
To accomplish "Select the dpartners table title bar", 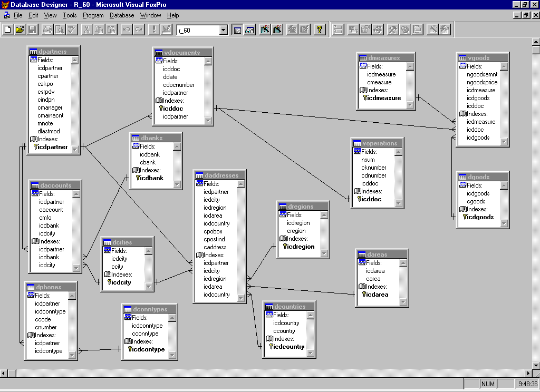I will 53,52.
